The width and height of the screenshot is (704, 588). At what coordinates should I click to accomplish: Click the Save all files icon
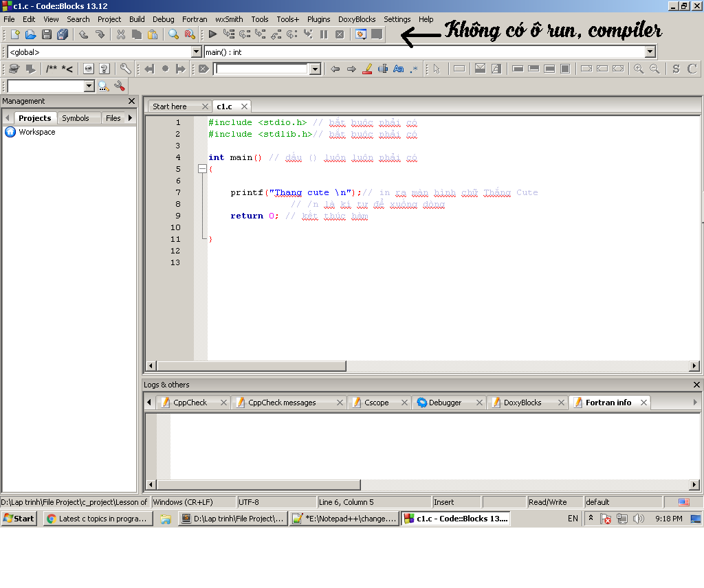(63, 34)
